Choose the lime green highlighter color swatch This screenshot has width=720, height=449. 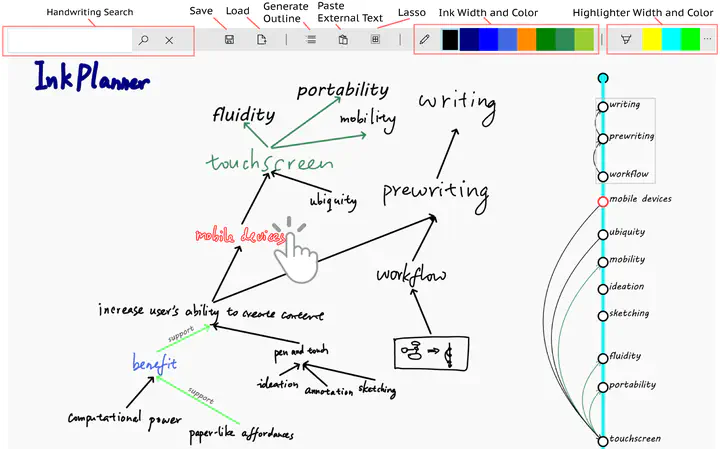(690, 39)
